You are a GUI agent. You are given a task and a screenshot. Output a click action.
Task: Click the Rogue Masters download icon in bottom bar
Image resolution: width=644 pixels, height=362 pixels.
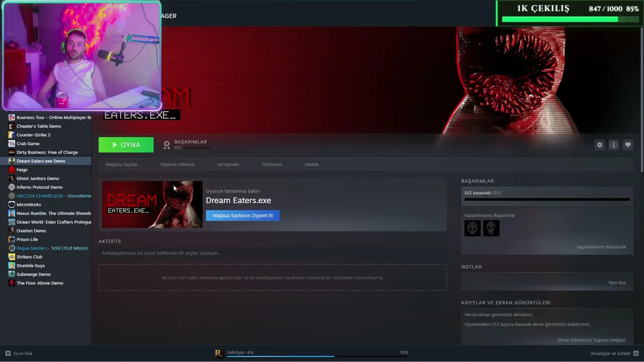tap(218, 353)
